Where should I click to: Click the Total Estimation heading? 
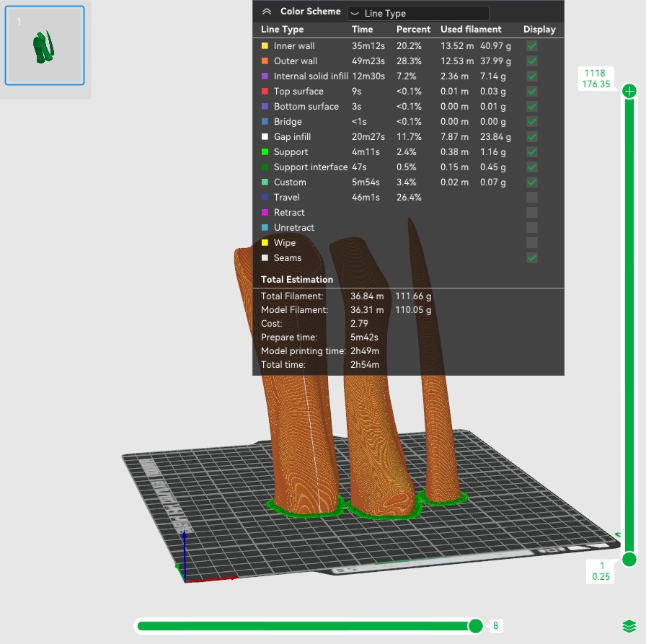tap(296, 279)
